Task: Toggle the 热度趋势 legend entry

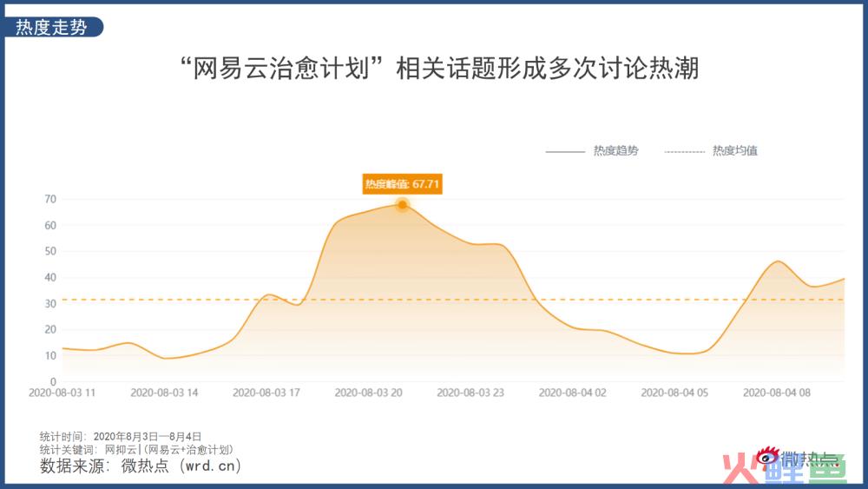Action: [x=592, y=150]
